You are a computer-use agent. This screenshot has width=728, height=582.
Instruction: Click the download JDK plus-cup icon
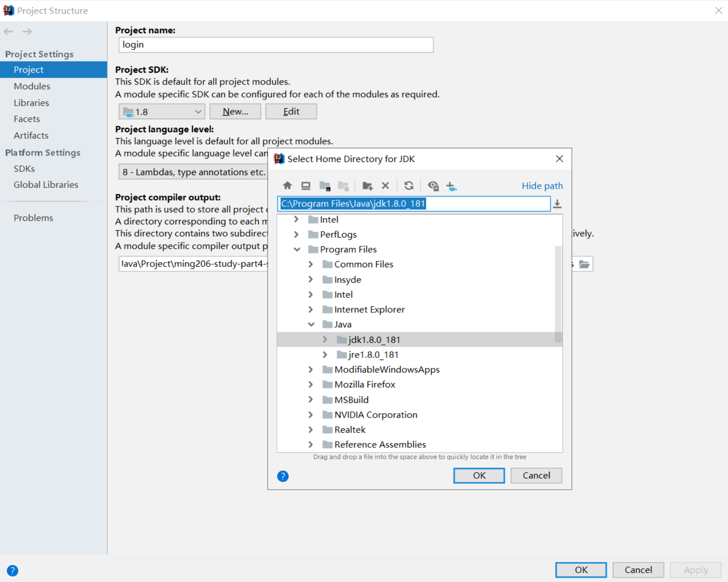(451, 186)
